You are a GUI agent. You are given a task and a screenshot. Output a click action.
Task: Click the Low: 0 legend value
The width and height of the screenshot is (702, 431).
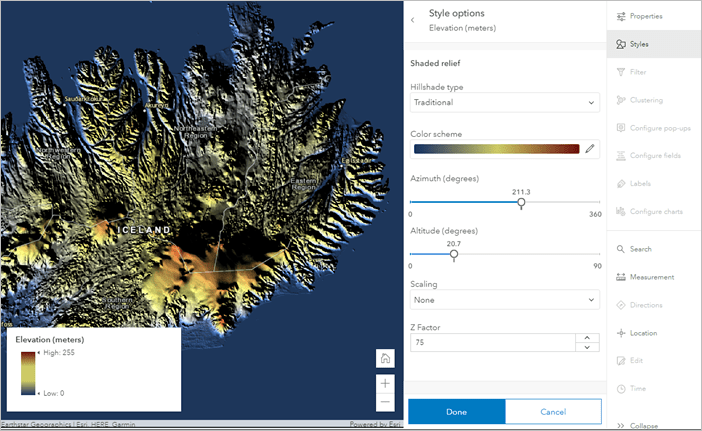54,393
